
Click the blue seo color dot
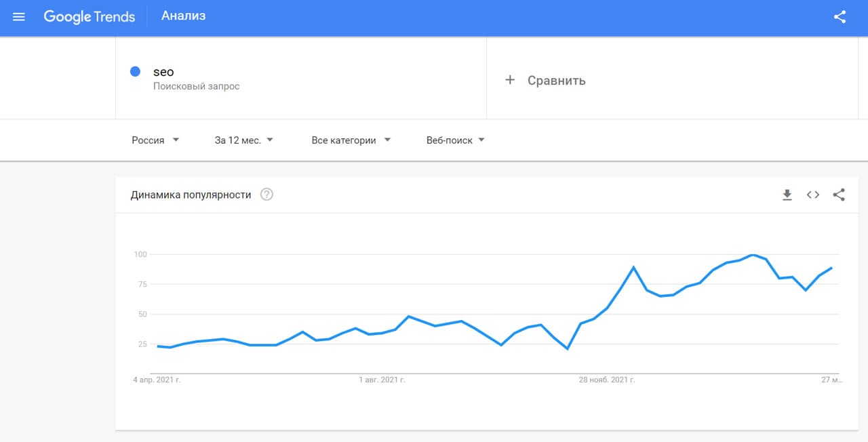tap(135, 72)
